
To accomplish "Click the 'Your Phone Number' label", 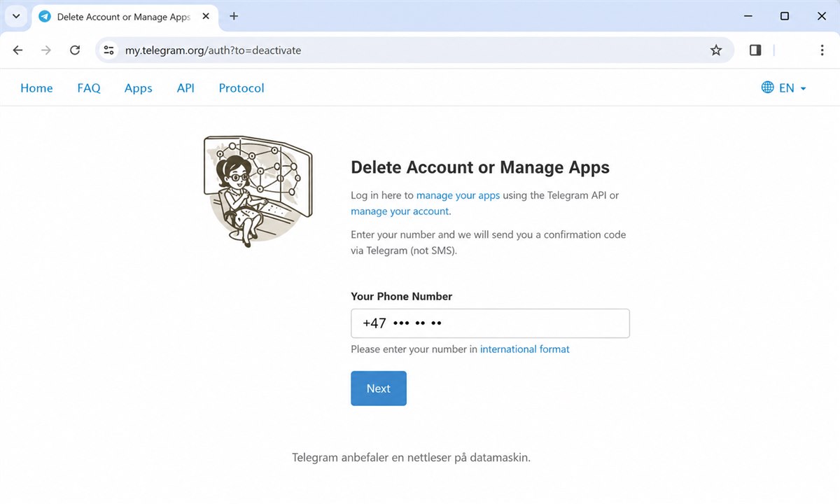I will tap(402, 296).
